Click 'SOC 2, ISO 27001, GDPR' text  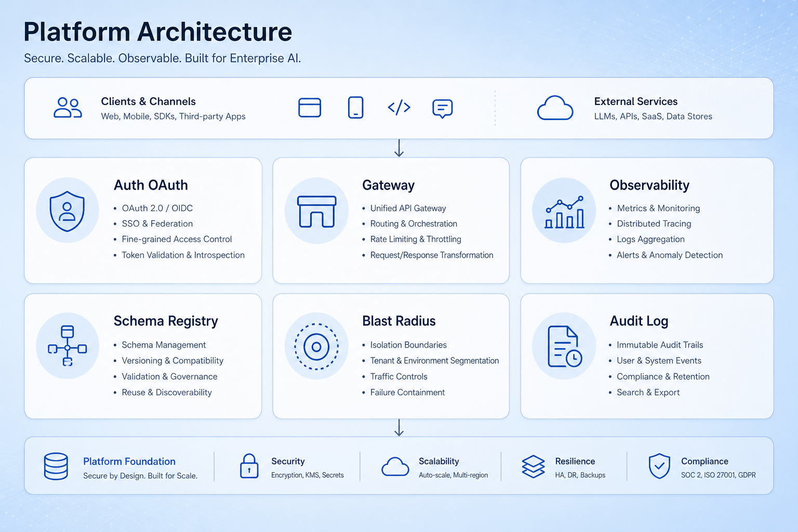(x=719, y=475)
